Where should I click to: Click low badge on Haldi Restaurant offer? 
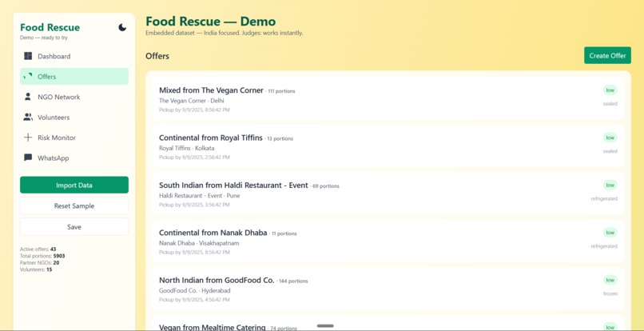pyautogui.click(x=610, y=185)
